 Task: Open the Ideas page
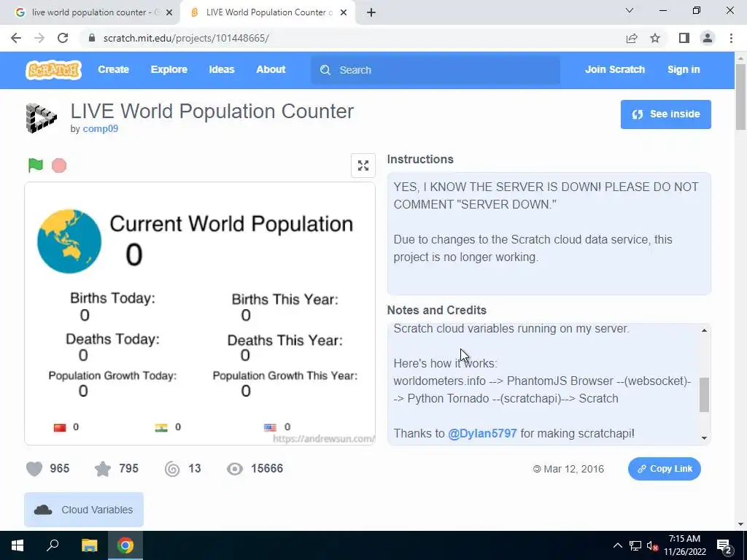222,69
